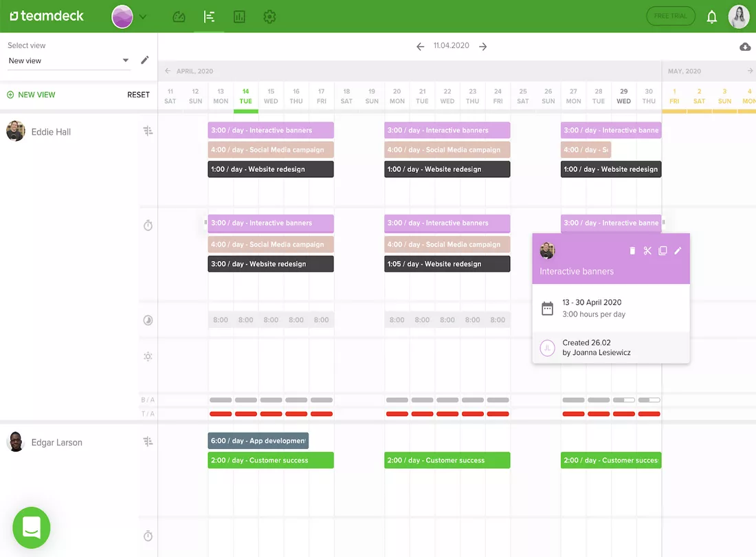The width and height of the screenshot is (756, 557).
Task: Select Wednesday 29 column header
Action: click(x=623, y=96)
